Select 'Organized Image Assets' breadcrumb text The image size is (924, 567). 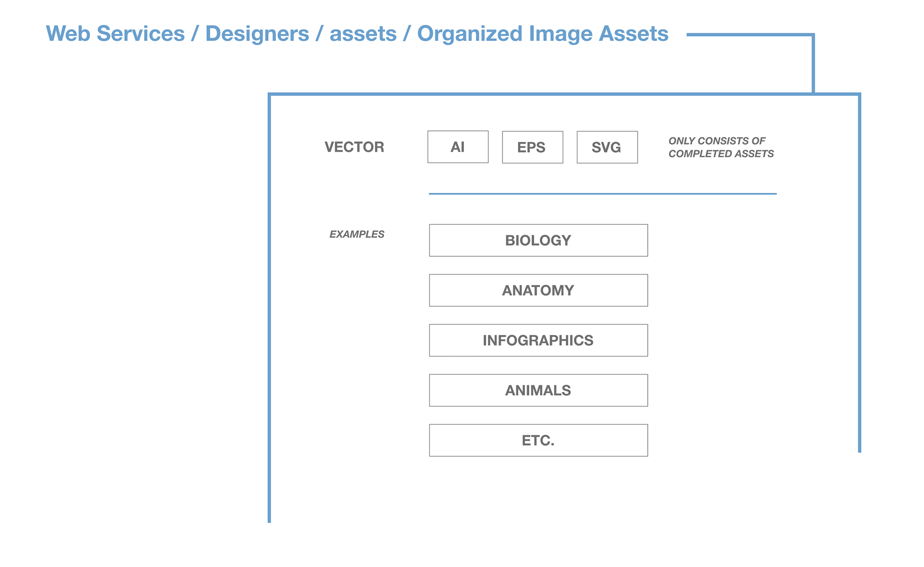pos(542,34)
